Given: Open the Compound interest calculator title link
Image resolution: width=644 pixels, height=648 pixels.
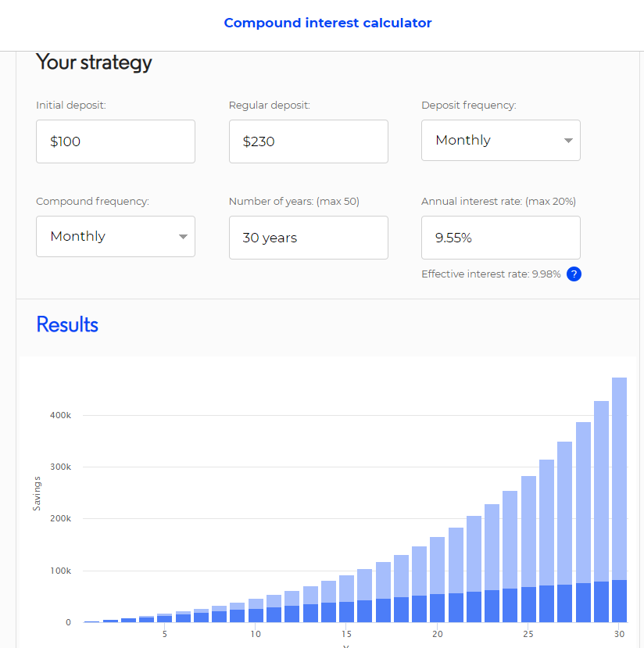Looking at the screenshot, I should [x=327, y=23].
